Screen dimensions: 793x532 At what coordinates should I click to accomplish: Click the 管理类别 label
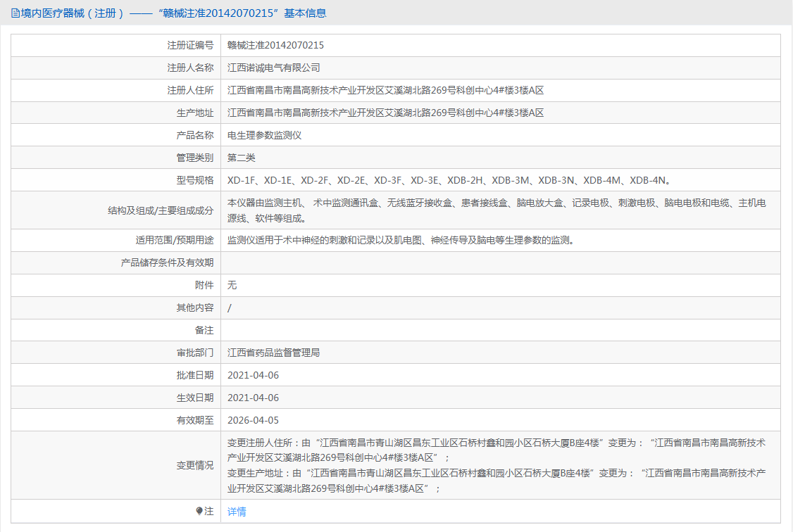pyautogui.click(x=194, y=158)
